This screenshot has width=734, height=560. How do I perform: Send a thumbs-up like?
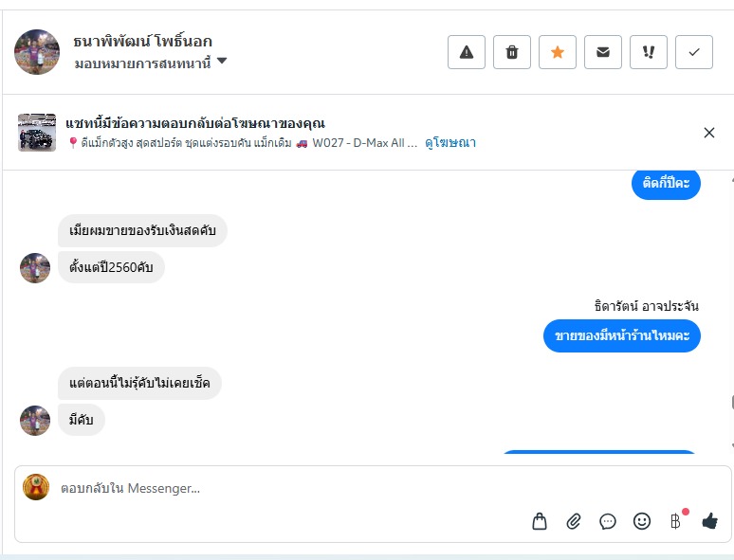[x=709, y=521]
